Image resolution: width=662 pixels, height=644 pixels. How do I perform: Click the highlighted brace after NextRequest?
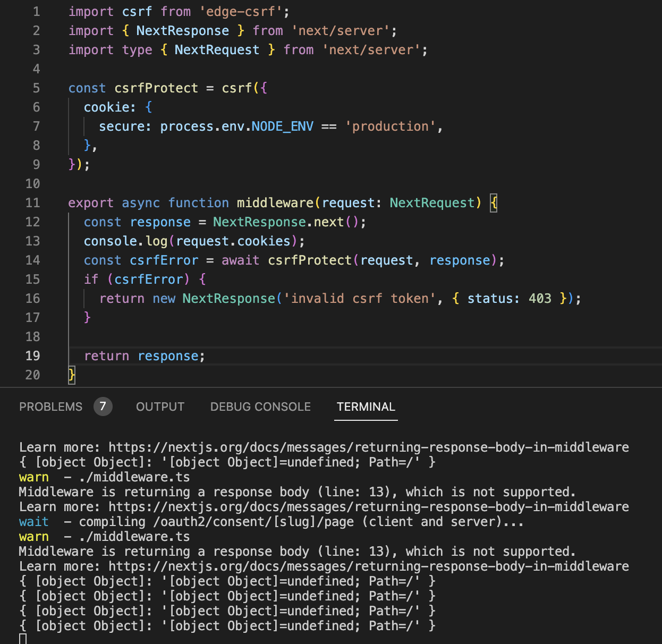point(494,202)
